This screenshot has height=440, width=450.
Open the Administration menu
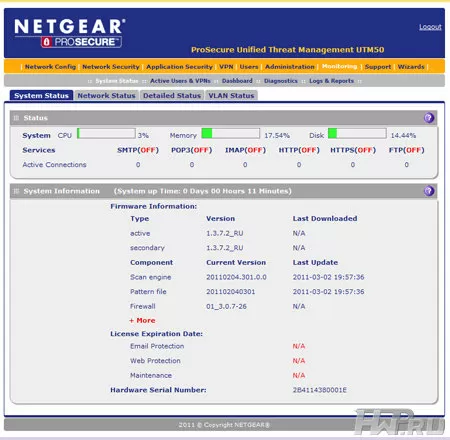(x=290, y=67)
